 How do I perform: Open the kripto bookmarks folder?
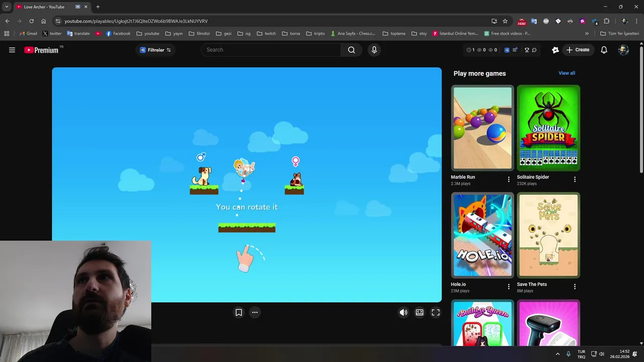click(315, 34)
